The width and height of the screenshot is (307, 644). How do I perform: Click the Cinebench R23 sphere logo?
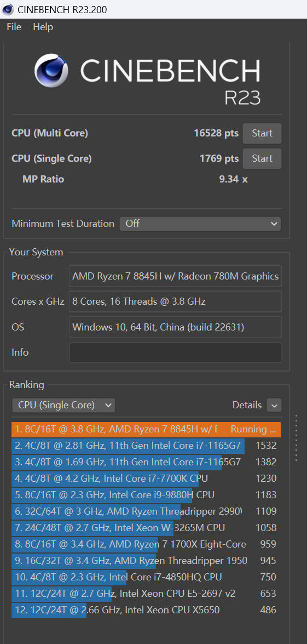(x=51, y=71)
